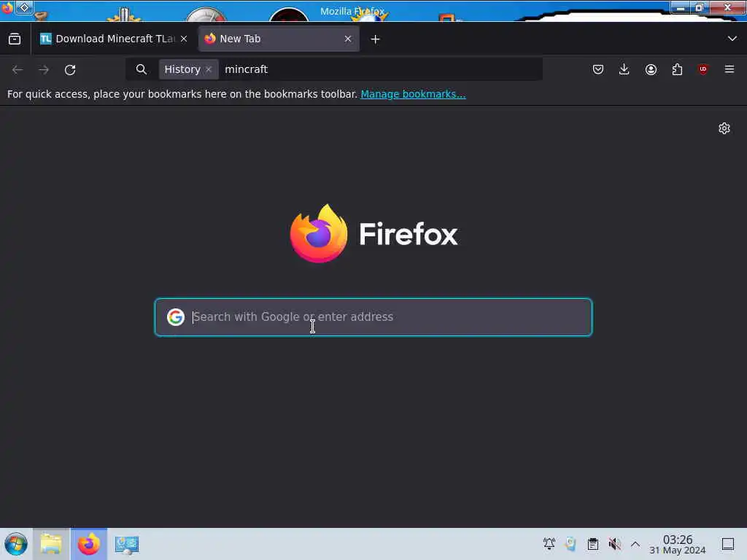
Task: Expand the list all tabs chevron
Action: point(732,39)
